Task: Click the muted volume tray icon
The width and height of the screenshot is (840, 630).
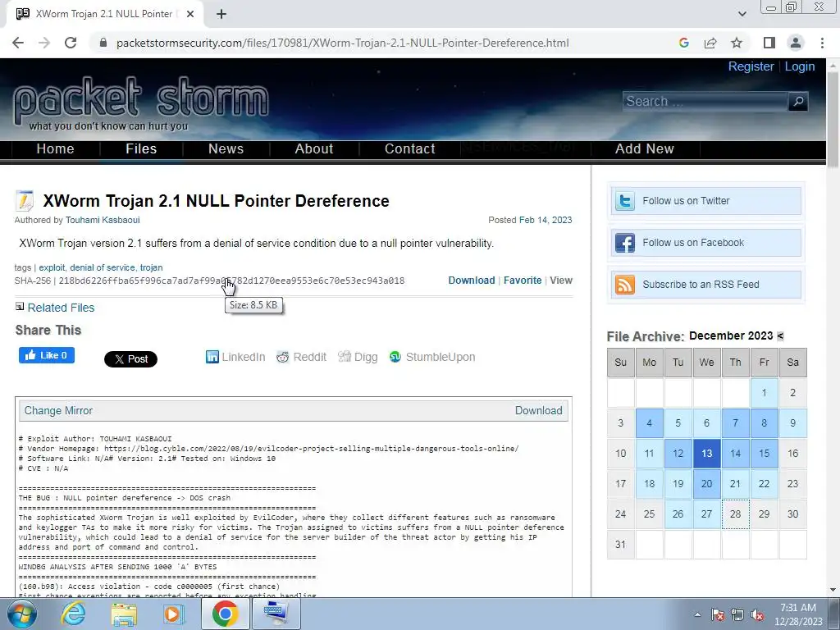Action: click(x=757, y=615)
